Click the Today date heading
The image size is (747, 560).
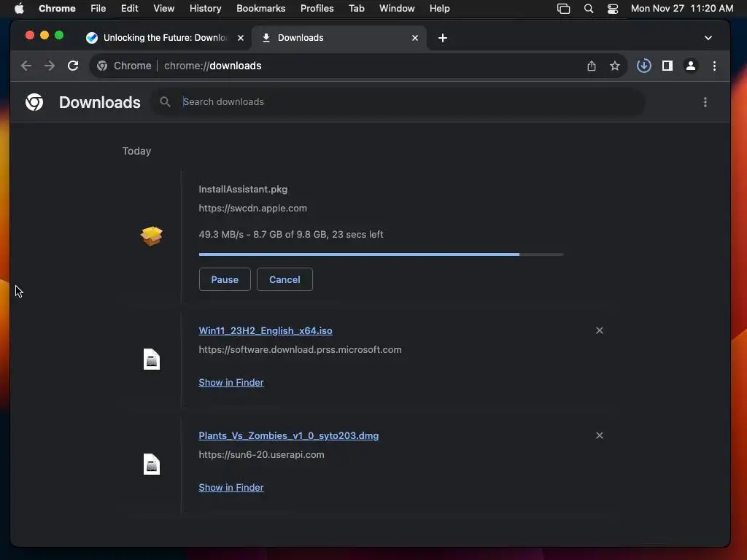click(x=136, y=151)
